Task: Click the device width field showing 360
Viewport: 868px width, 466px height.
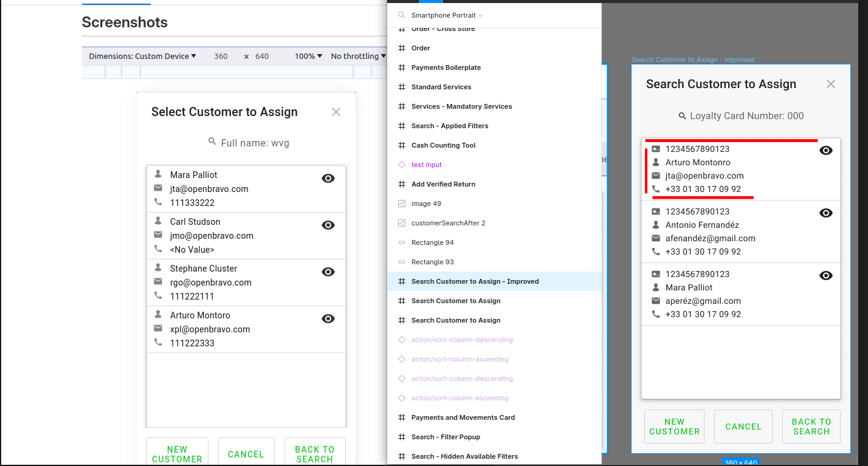Action: 221,56
